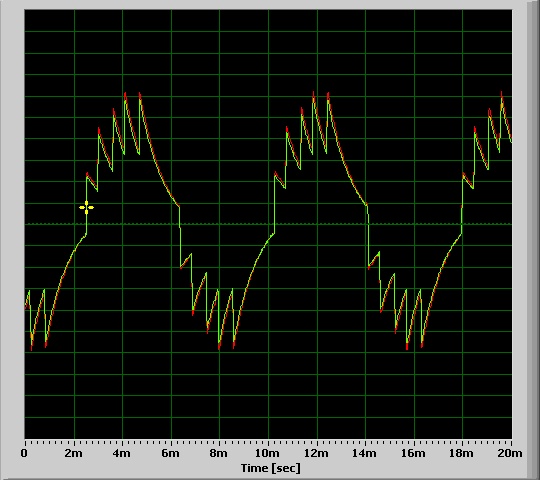540x480 pixels.
Task: Click the 14m time axis label
Action: (364, 453)
